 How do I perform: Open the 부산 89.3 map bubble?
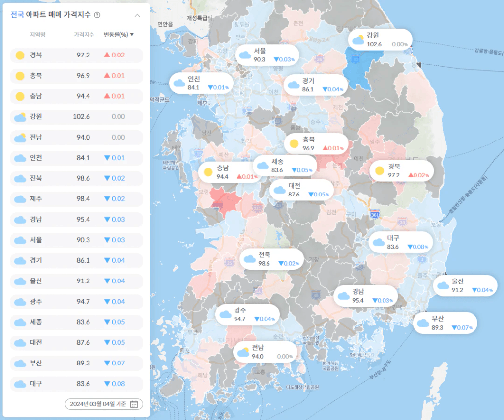point(445,323)
